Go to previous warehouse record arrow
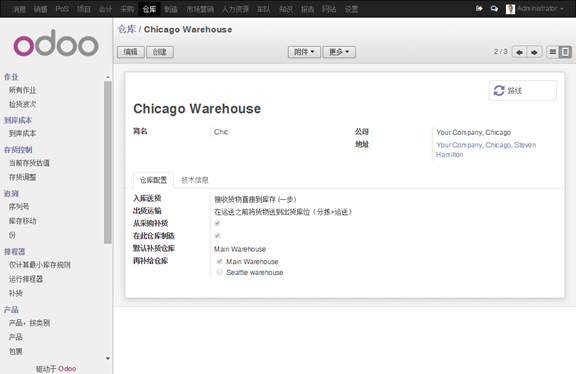Screen dimensions: 576x374 pyautogui.click(x=519, y=52)
